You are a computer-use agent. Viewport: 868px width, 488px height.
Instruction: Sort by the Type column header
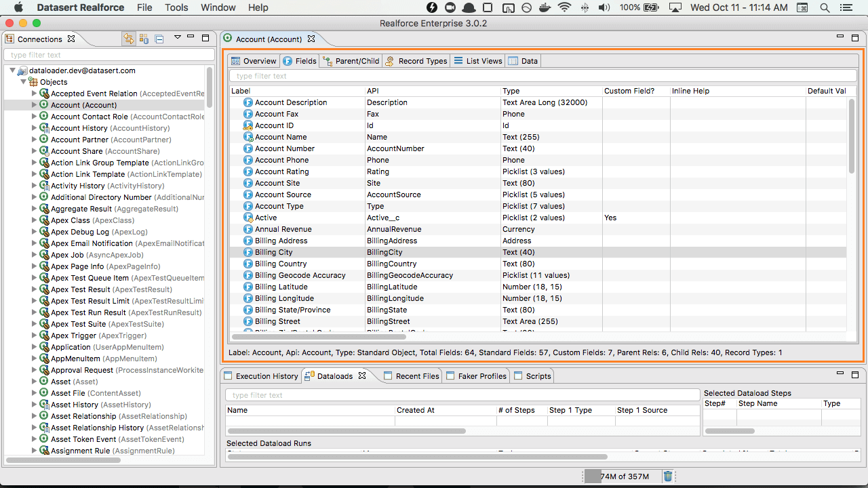coord(551,91)
